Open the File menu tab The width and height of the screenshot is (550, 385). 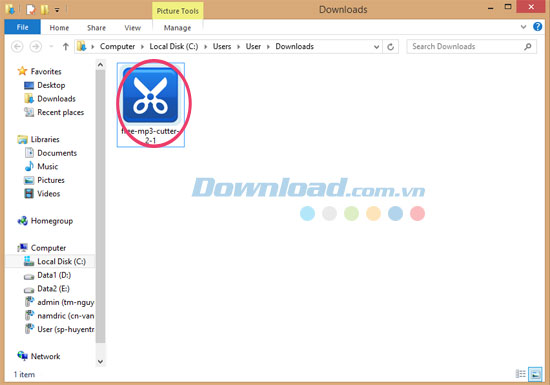pos(22,27)
